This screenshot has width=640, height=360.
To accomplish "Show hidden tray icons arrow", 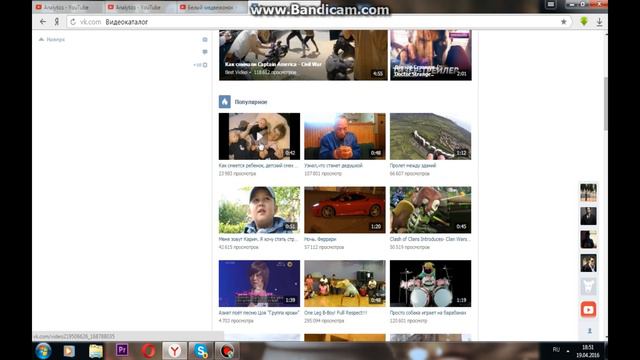I will 568,351.
